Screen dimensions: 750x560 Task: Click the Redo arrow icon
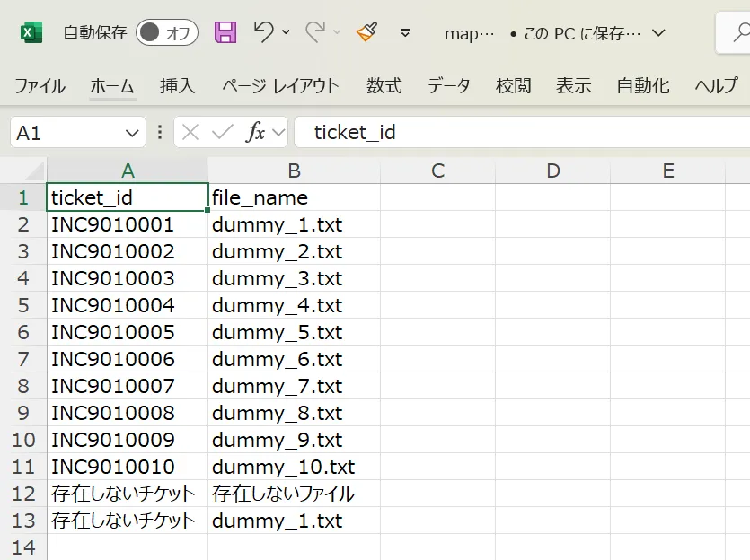[x=315, y=32]
